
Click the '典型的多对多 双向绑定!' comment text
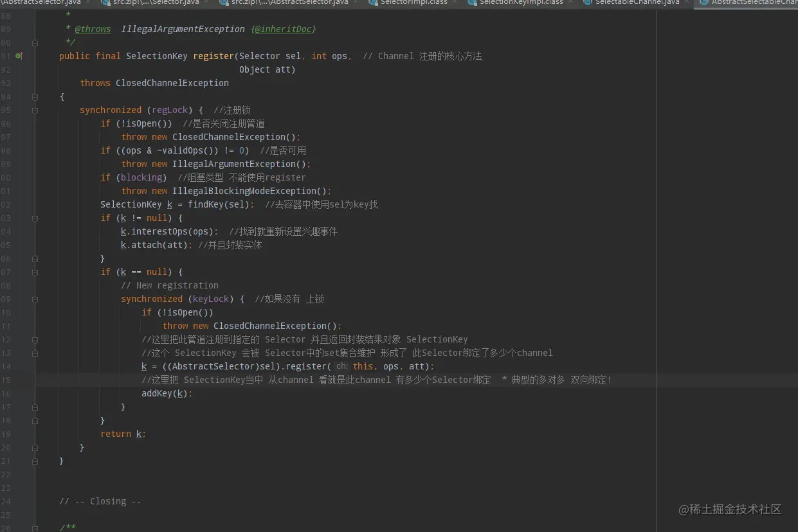tap(561, 380)
